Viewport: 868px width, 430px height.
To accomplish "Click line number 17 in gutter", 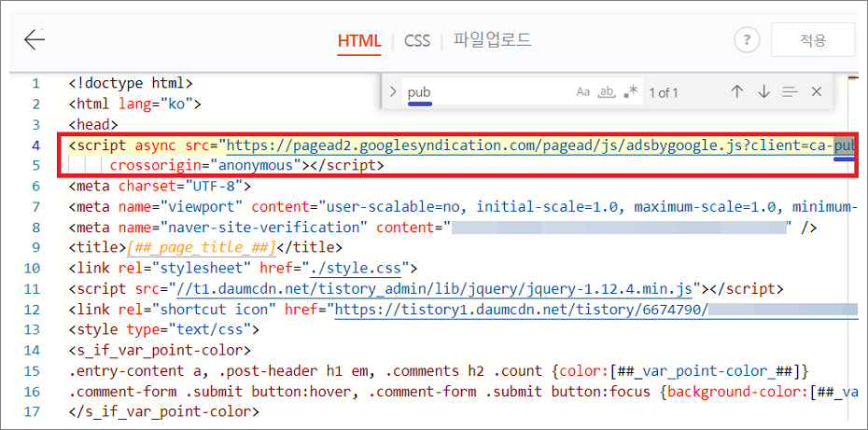I will pyautogui.click(x=33, y=411).
